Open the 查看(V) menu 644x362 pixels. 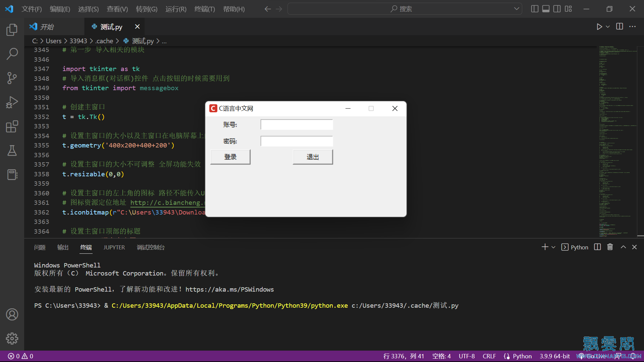117,9
